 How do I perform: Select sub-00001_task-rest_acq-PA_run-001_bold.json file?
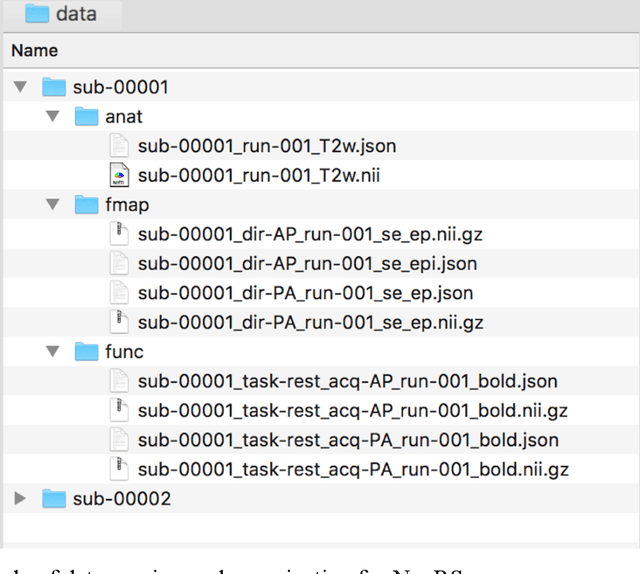click(347, 439)
